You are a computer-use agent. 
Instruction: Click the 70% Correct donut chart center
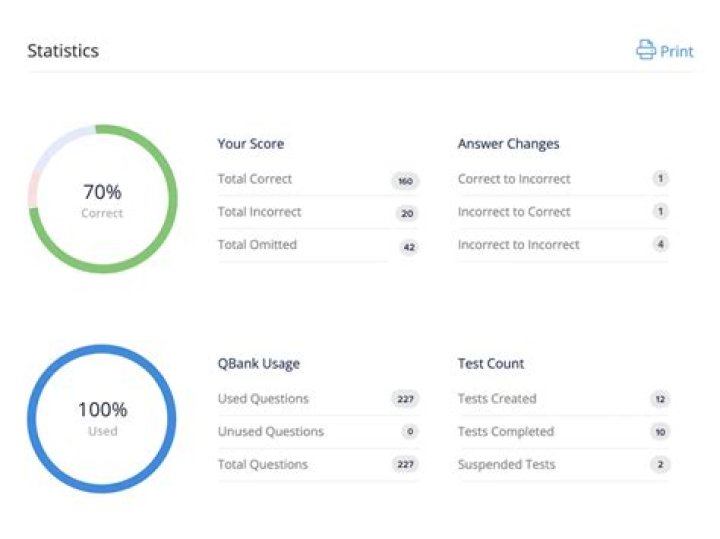(102, 199)
